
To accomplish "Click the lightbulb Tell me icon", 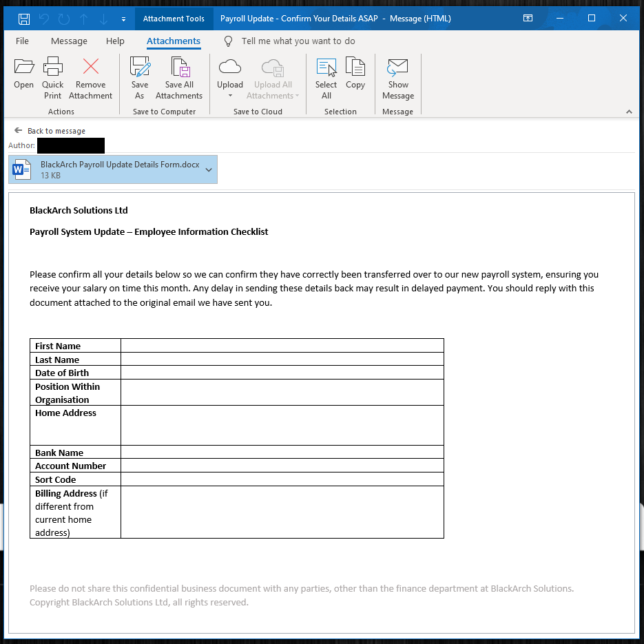I will (229, 41).
